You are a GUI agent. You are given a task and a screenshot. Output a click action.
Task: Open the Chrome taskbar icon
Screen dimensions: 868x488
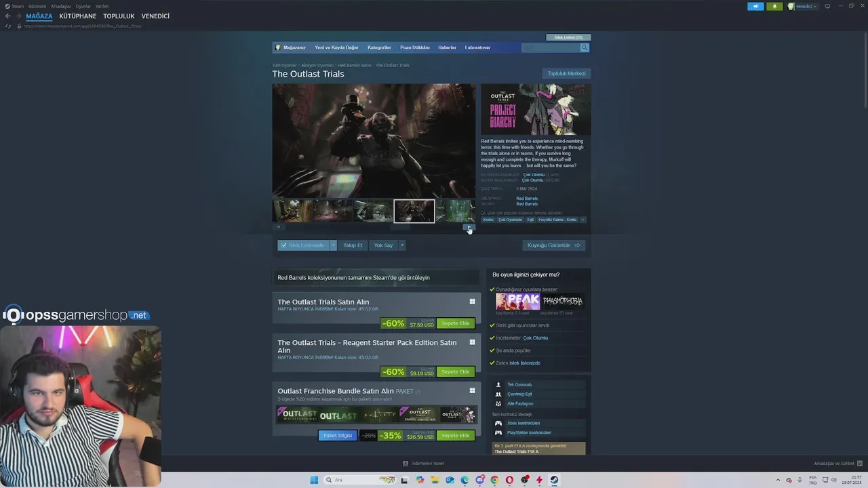tap(494, 480)
